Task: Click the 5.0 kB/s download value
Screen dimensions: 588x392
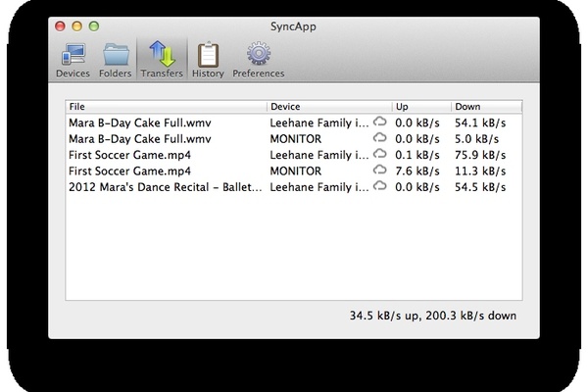Action: (477, 139)
